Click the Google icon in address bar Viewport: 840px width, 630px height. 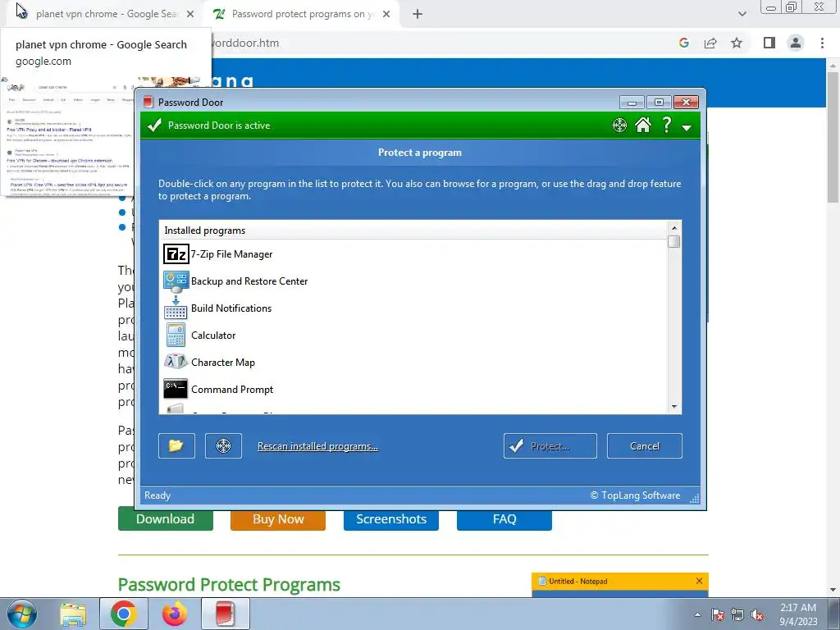click(x=683, y=43)
